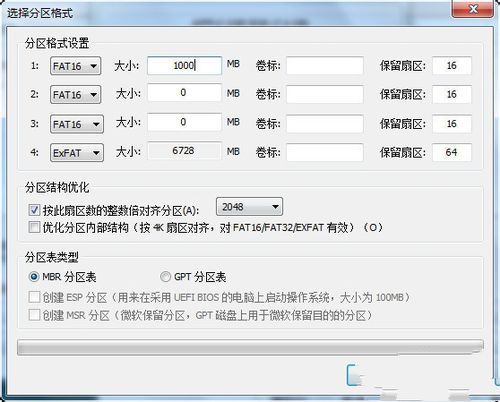
Task: Click partition 4 reserved sectors field showing 64
Action: [x=452, y=152]
